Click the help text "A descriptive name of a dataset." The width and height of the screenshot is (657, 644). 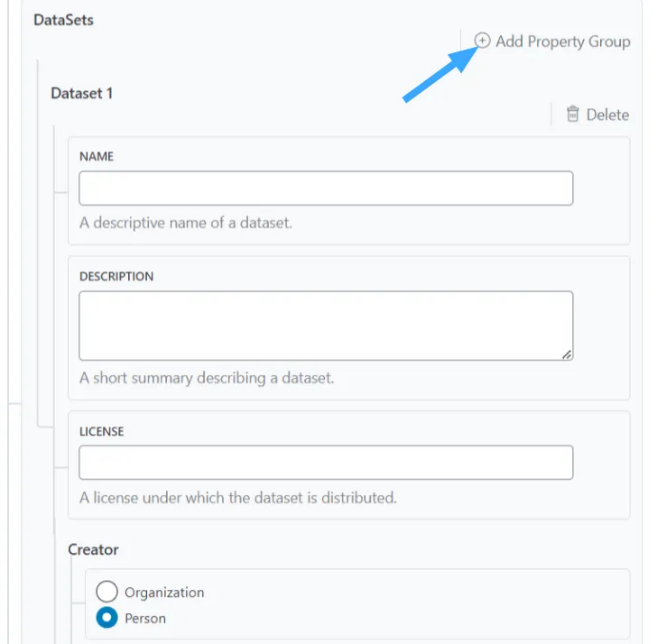point(186,223)
